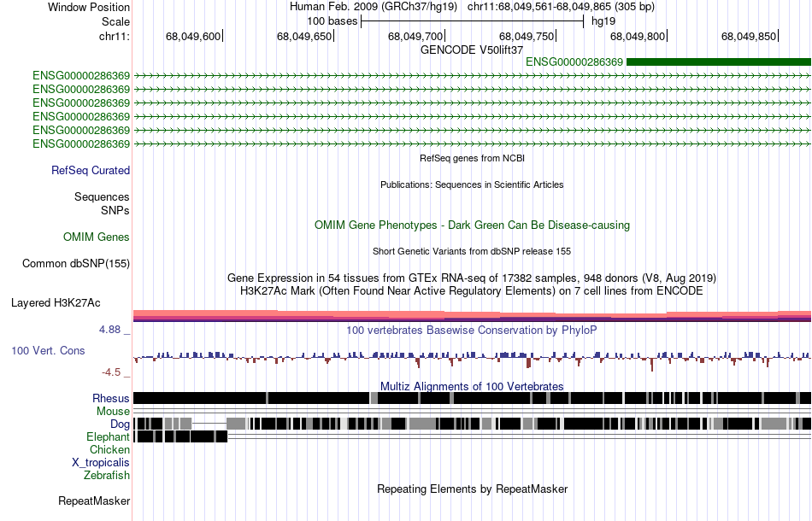Viewport: 812px width, 521px height.
Task: Select the fifth ENSG00000286369 transcript row label
Action: click(x=81, y=131)
